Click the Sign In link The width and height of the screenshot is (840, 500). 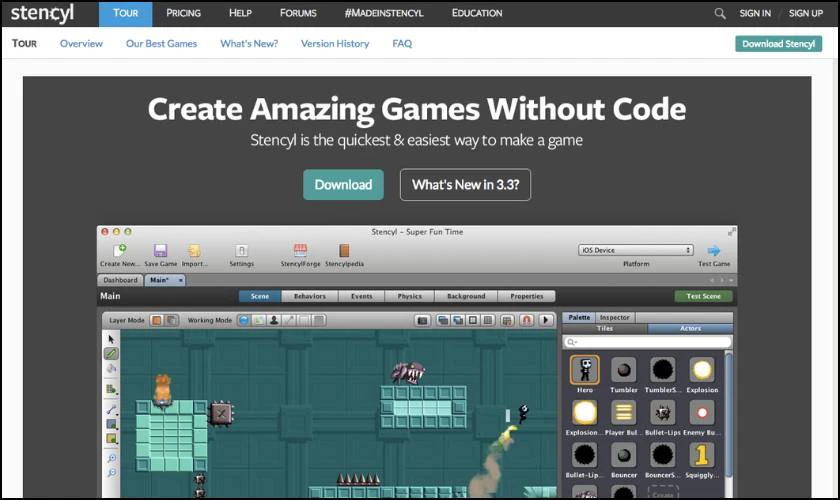(x=755, y=13)
